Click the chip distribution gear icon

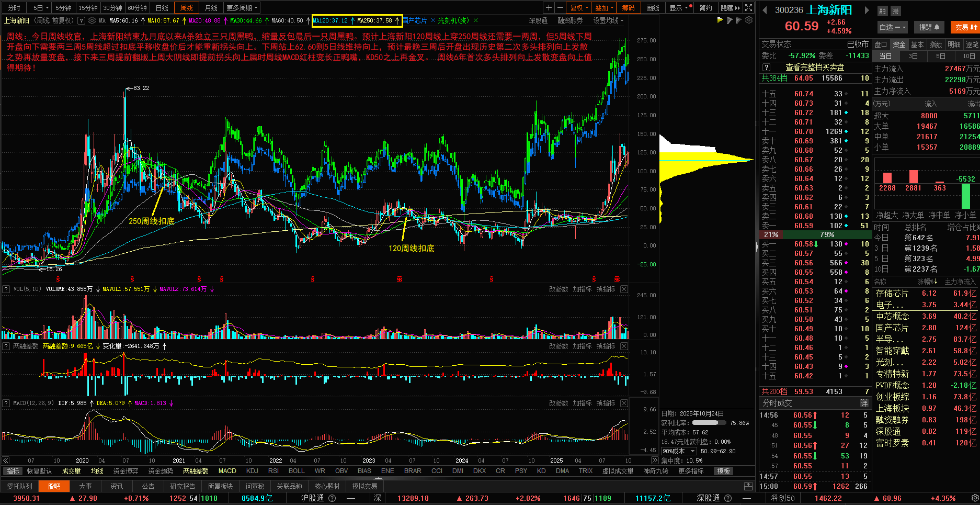point(749,20)
